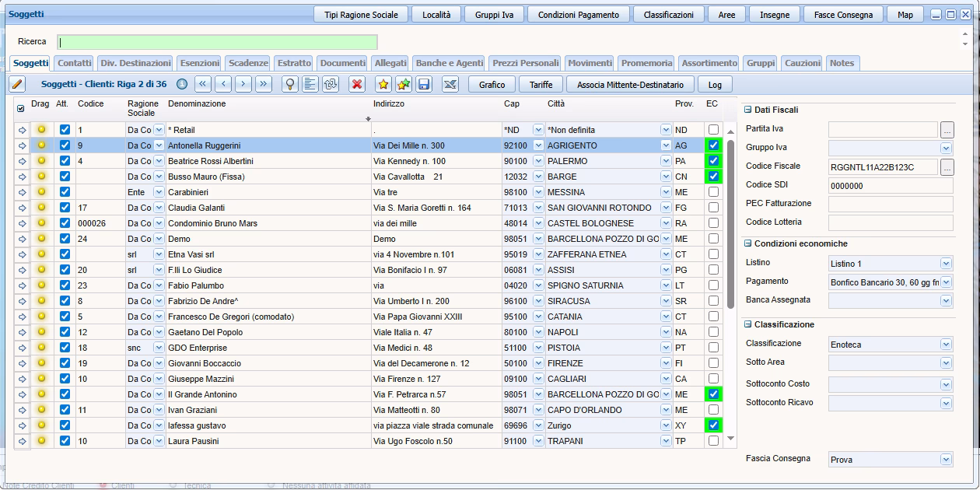980x490 pixels.
Task: Click the red X delete icon
Action: point(357,84)
